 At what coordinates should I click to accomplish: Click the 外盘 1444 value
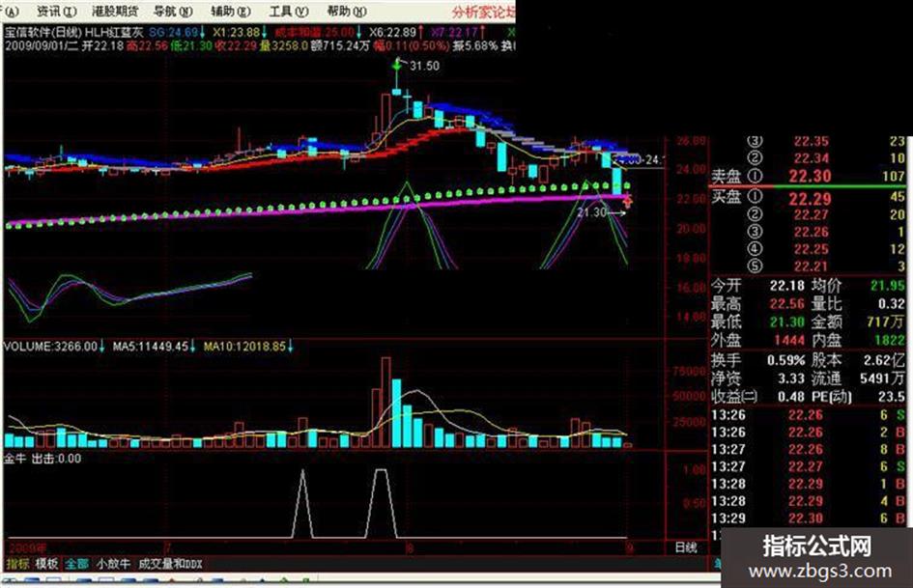[x=789, y=340]
